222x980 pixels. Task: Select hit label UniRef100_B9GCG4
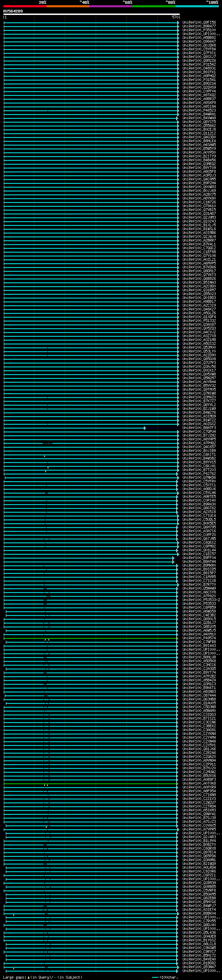click(x=199, y=83)
